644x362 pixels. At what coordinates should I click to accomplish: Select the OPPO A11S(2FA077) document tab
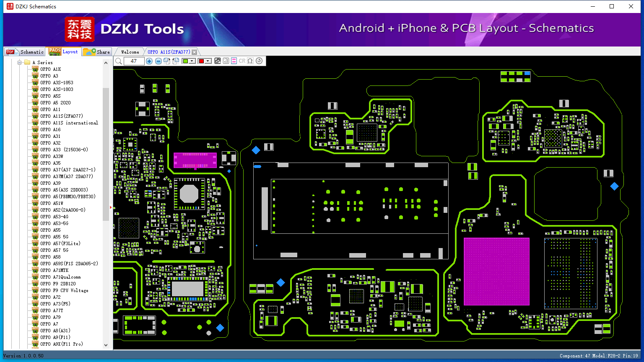(169, 52)
